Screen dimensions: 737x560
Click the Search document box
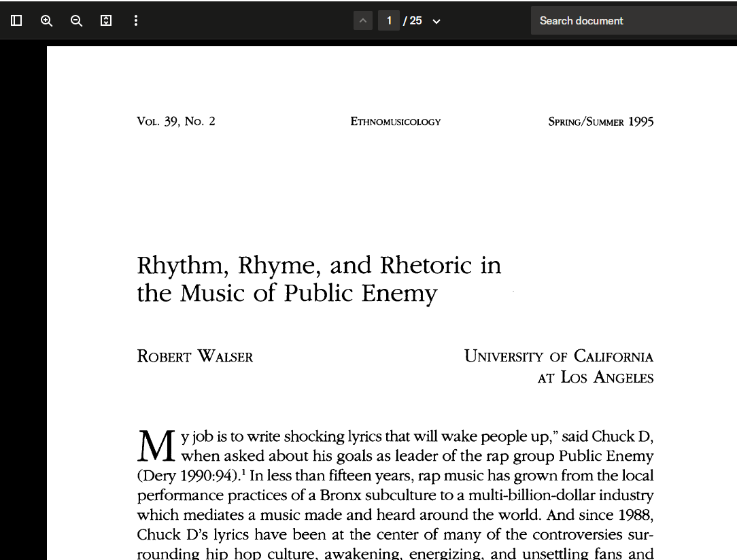click(x=632, y=21)
